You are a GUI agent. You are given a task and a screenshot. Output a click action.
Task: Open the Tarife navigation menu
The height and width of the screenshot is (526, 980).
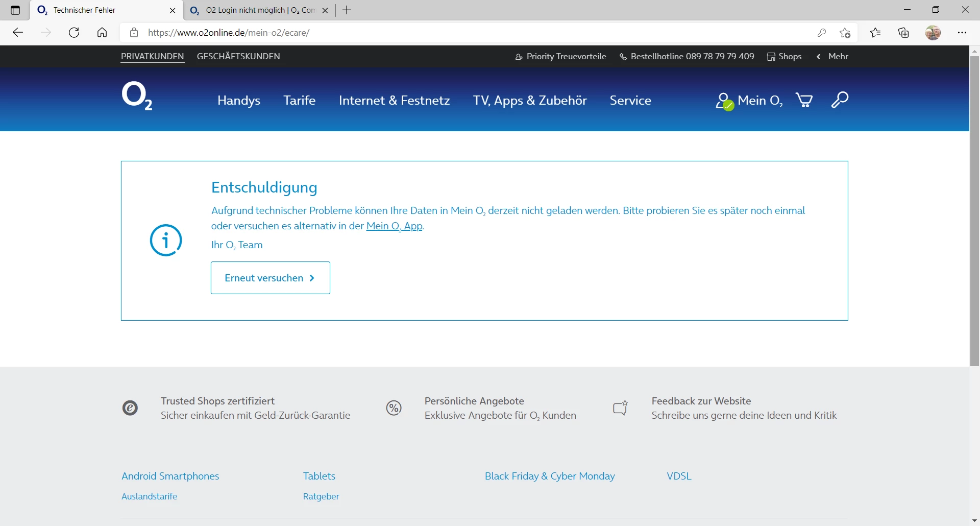point(300,101)
